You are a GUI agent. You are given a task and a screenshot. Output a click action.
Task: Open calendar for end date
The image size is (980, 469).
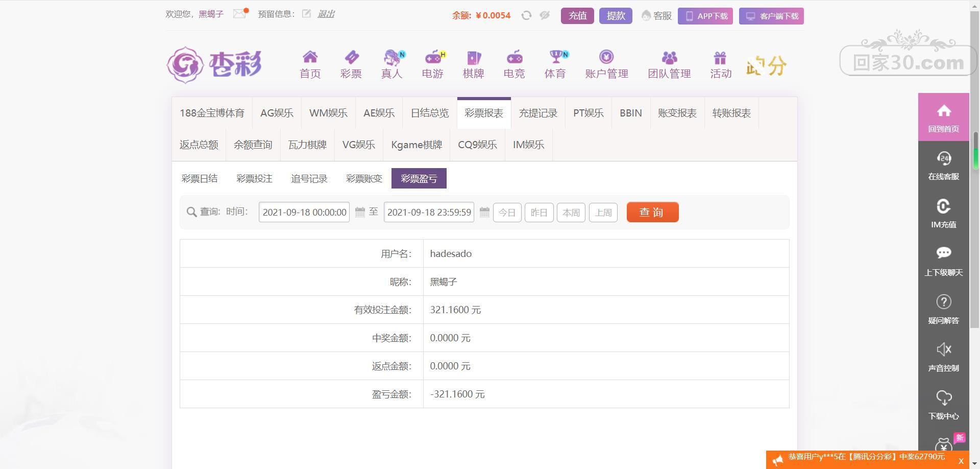pyautogui.click(x=484, y=212)
